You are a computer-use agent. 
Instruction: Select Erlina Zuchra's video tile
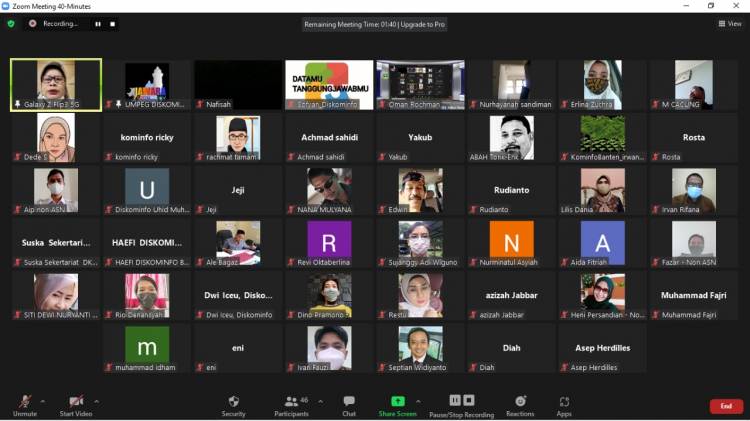click(603, 85)
